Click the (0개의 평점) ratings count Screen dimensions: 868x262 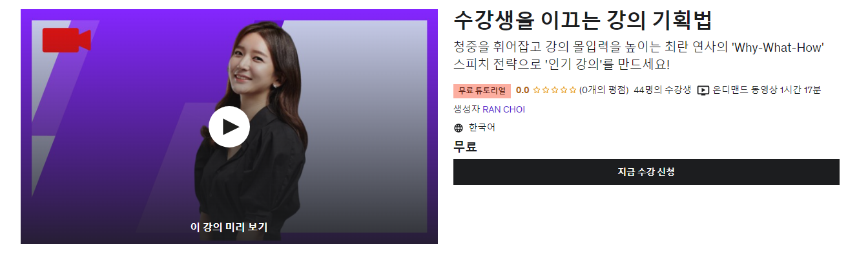click(604, 90)
